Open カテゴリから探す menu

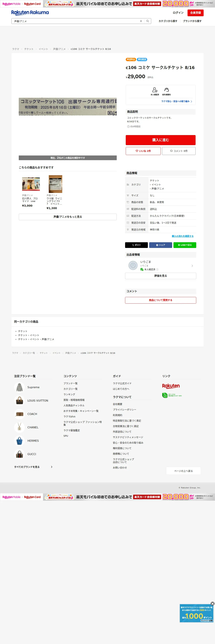[x=168, y=21]
